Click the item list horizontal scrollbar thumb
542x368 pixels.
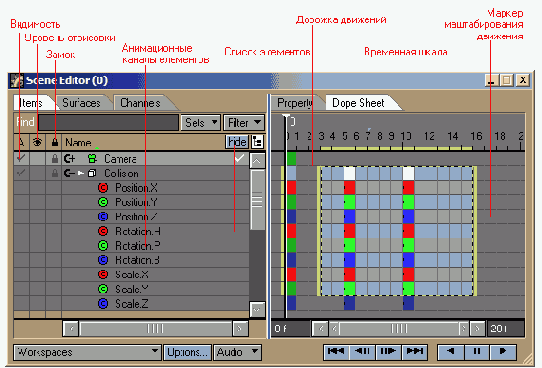[156, 329]
